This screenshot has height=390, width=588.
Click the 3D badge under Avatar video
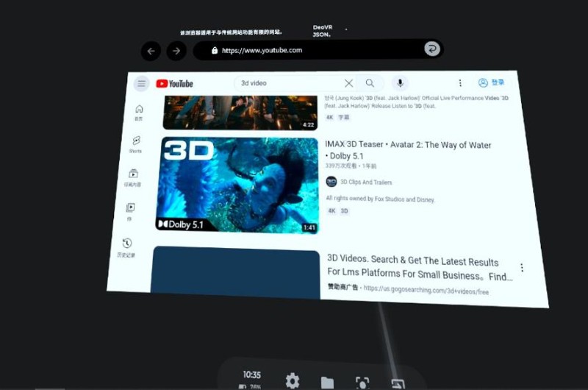tap(344, 211)
